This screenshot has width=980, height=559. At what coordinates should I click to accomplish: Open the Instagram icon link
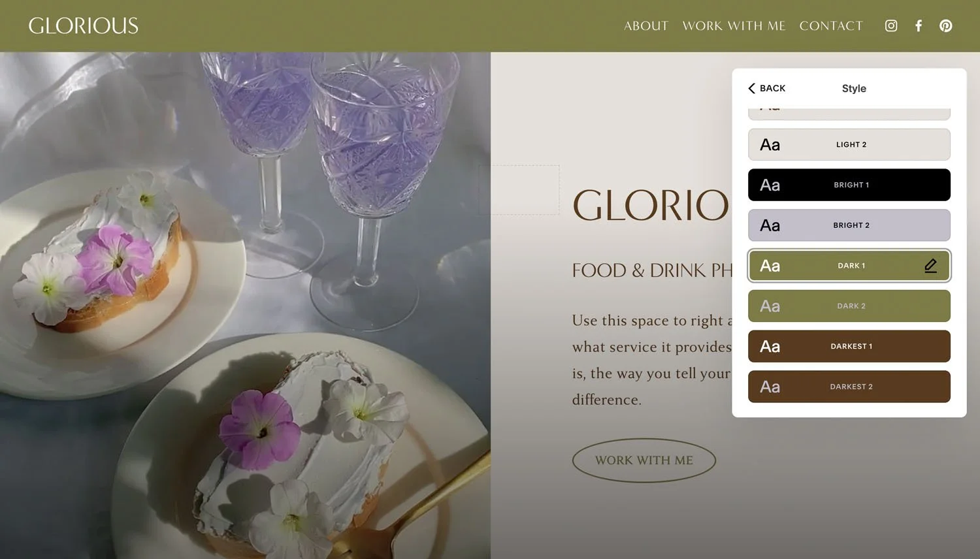891,25
